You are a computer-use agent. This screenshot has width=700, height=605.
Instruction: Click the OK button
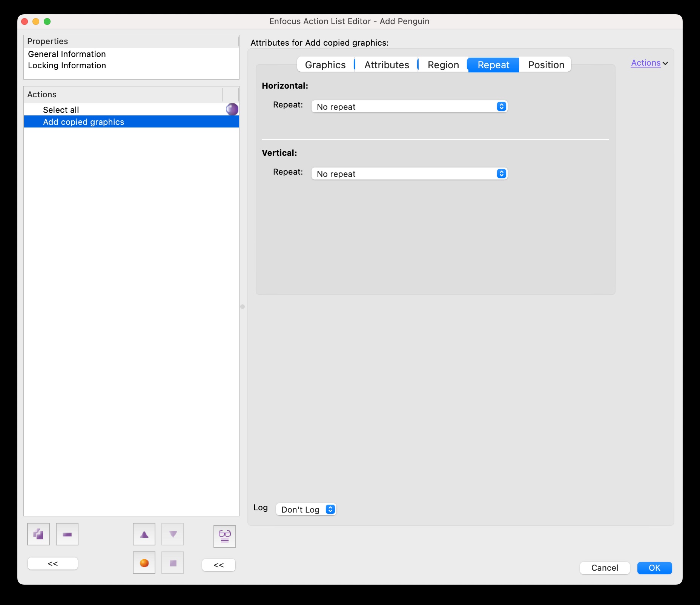(x=654, y=568)
